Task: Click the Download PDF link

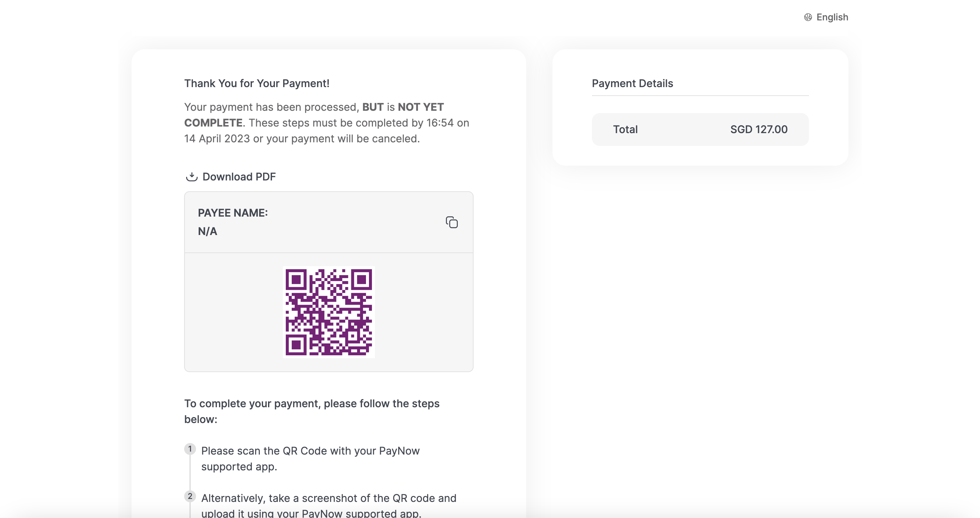Action: [238, 177]
